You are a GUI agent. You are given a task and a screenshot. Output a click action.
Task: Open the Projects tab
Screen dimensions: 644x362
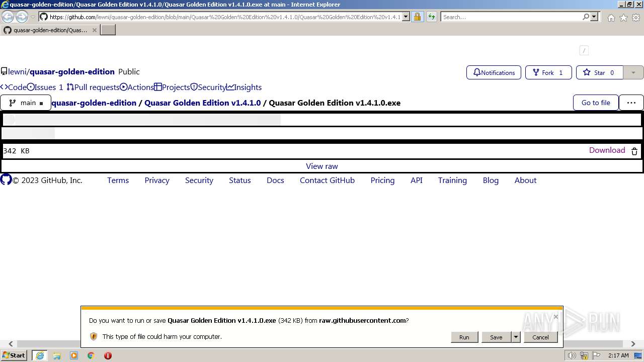(172, 87)
